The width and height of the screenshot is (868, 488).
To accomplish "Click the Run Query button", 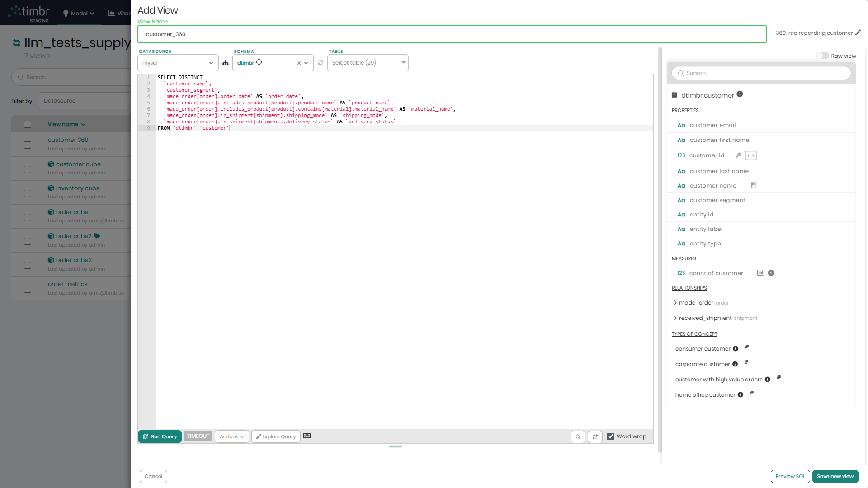I will (160, 436).
